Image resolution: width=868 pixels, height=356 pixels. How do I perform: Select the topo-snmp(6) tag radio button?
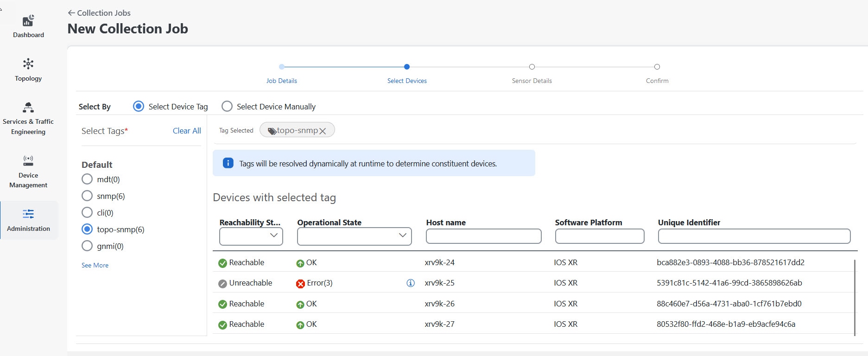click(x=87, y=229)
